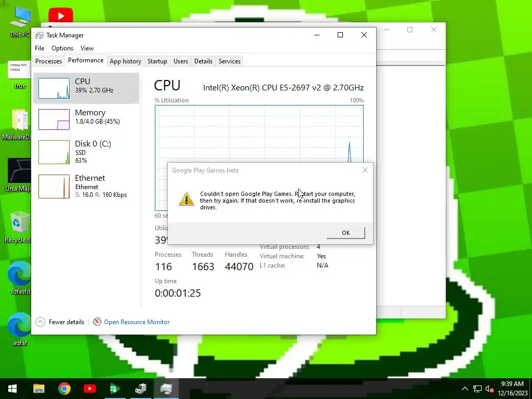Switch to the Processes tab
Viewport: 532px width, 399px height.
[x=48, y=61]
